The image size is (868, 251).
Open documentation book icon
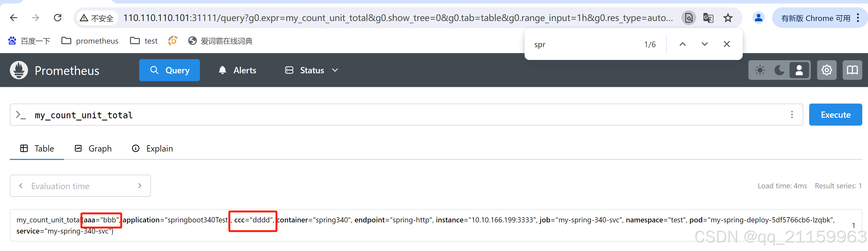click(852, 70)
